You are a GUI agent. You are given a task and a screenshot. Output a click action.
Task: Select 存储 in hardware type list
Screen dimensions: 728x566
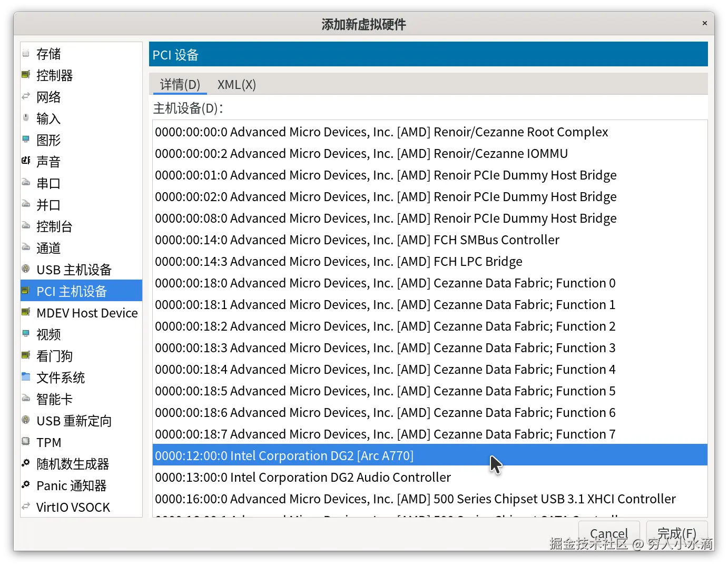81,54
